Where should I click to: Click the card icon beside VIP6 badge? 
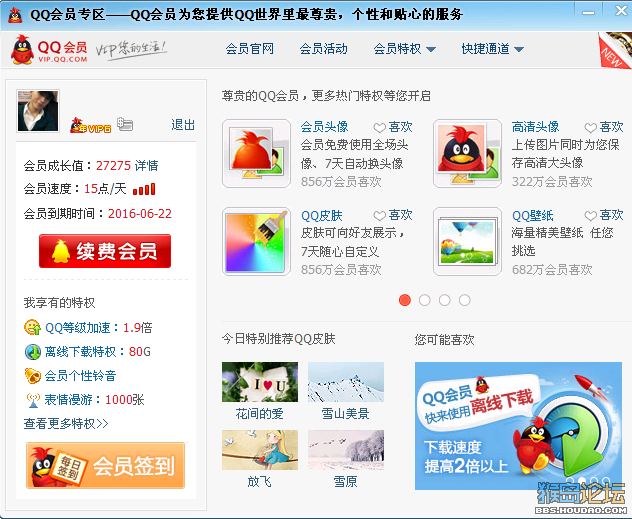(x=125, y=124)
